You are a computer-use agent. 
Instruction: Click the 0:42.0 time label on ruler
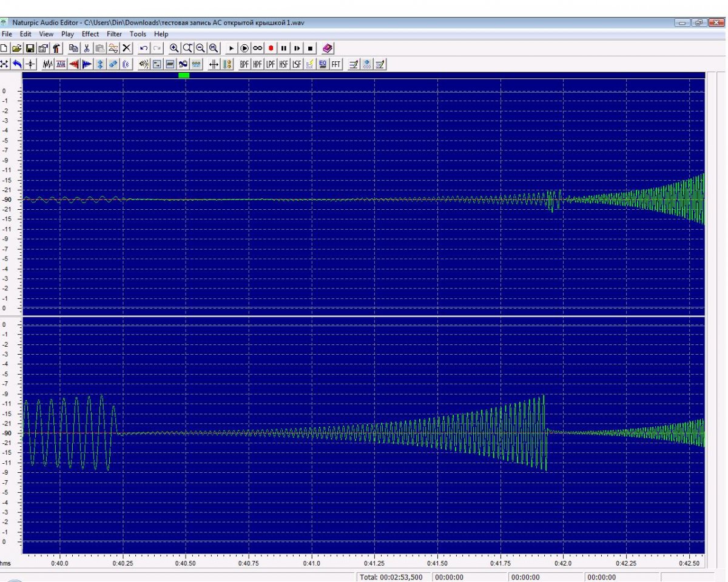pyautogui.click(x=563, y=563)
